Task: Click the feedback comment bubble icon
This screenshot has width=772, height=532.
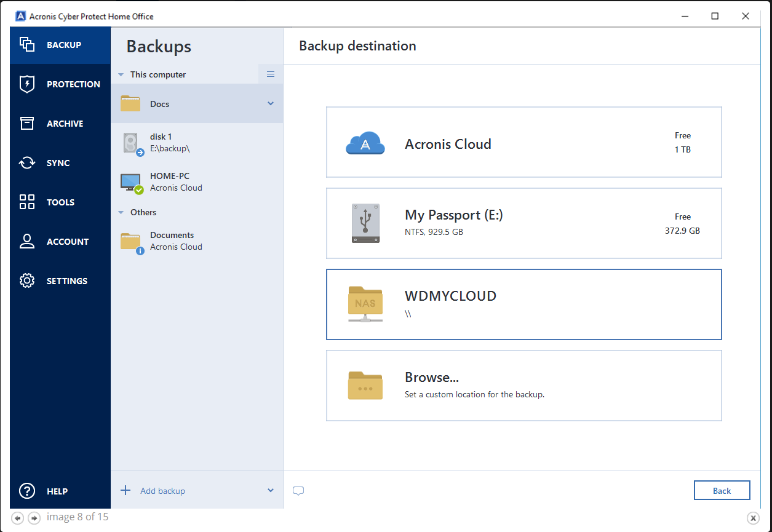Action: tap(298, 491)
